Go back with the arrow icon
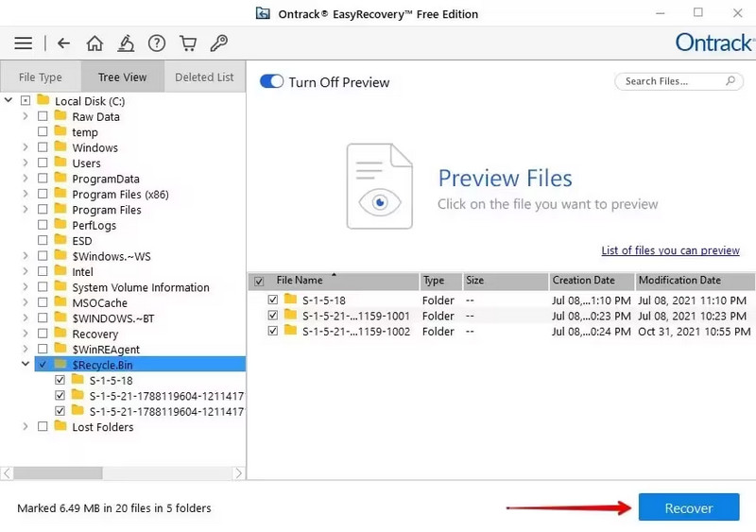The image size is (756, 532). (63, 43)
